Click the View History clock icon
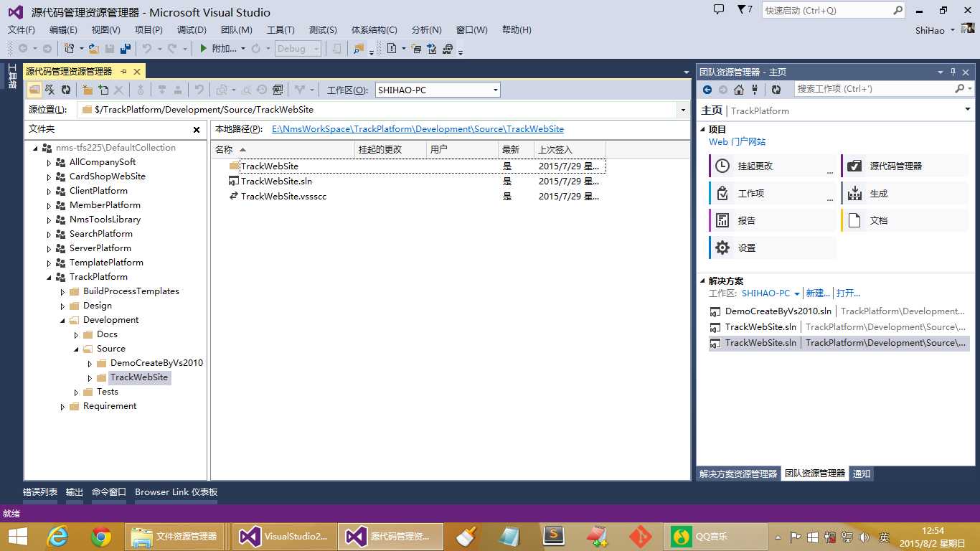Screen dimensions: 980x551 tap(262, 90)
